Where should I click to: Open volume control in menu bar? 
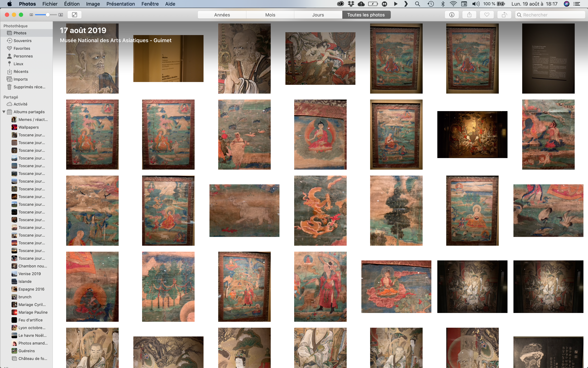[475, 4]
